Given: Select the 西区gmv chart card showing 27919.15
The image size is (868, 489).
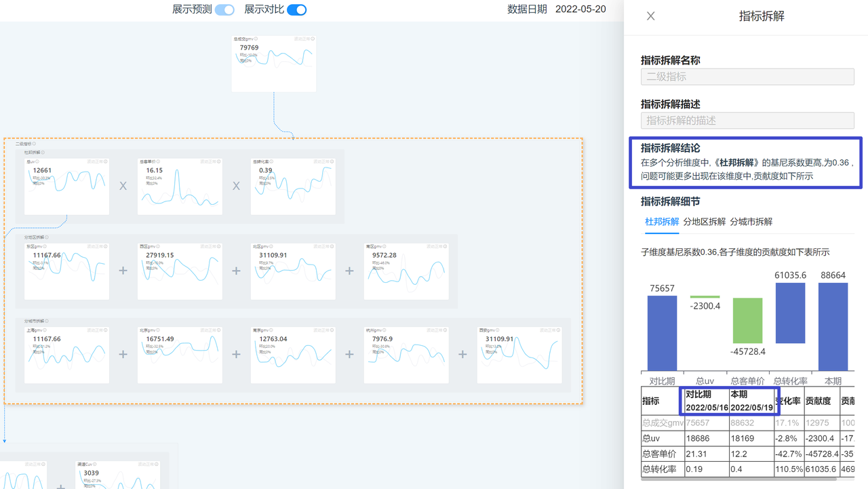Looking at the screenshot, I should point(180,271).
